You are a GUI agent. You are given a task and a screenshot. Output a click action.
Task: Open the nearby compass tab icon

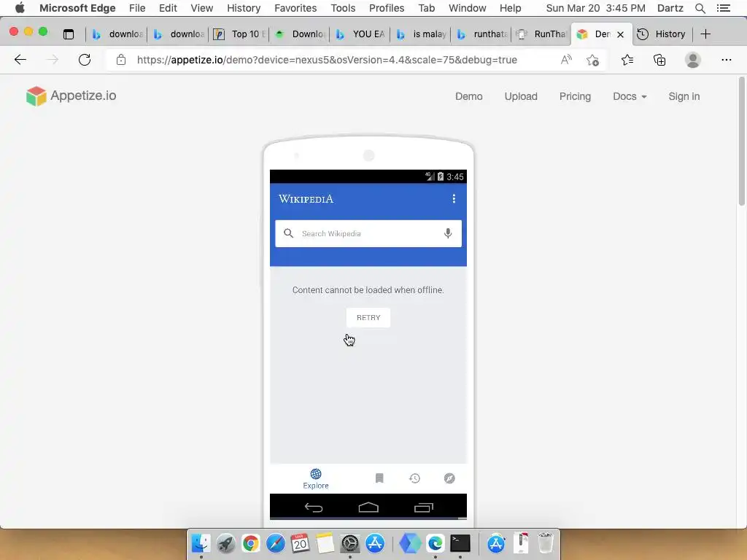pyautogui.click(x=449, y=478)
